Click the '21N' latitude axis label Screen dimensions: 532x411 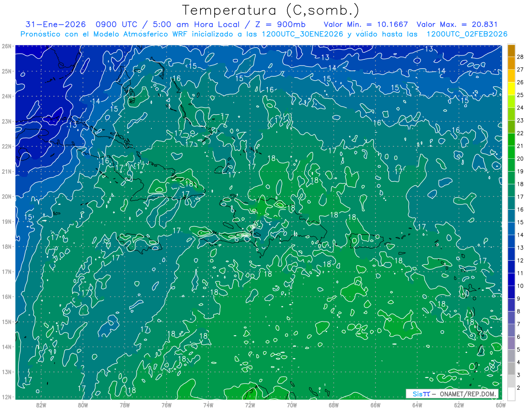click(7, 171)
